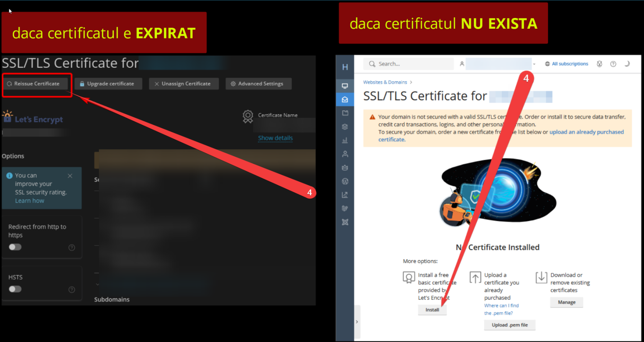The image size is (644, 342).
Task: Open the SEO growth-chart sidebar icon
Action: pyautogui.click(x=345, y=195)
